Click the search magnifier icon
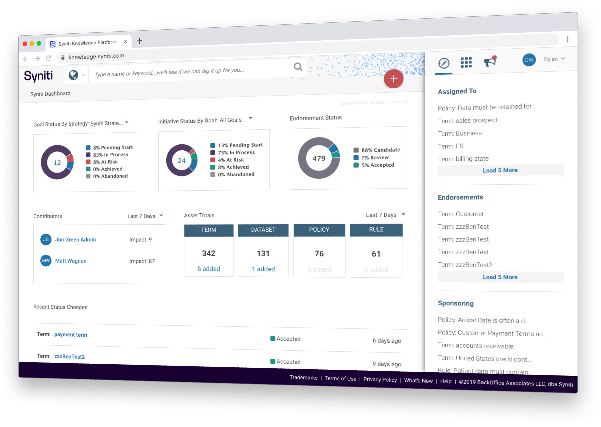 tap(298, 68)
